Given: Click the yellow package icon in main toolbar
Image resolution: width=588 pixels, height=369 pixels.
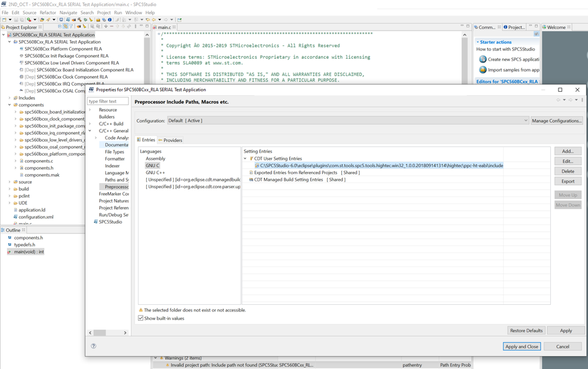Looking at the screenshot, I should [x=98, y=19].
